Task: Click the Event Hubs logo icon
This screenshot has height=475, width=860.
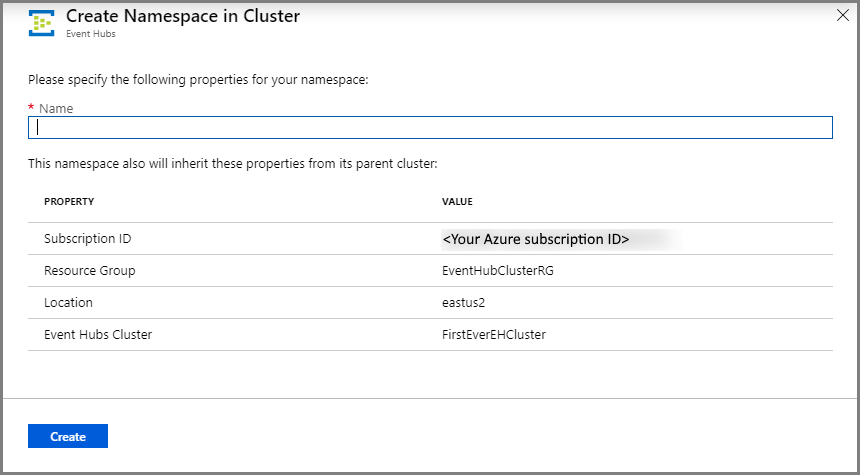Action: pyautogui.click(x=41, y=23)
